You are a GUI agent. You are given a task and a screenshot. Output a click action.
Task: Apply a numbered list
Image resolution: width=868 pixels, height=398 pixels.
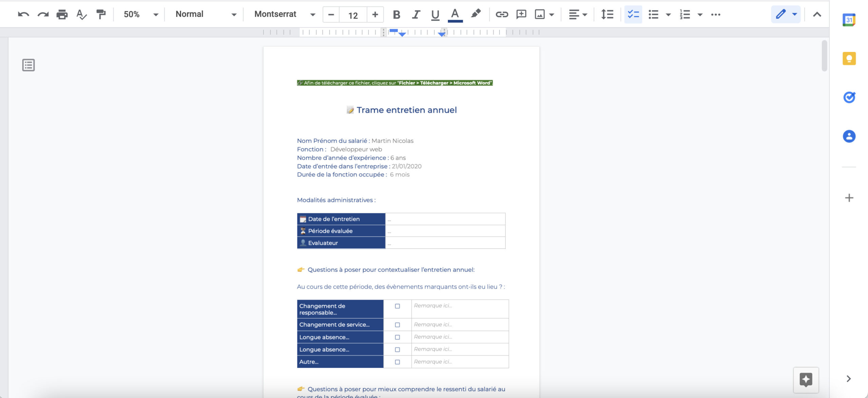click(685, 15)
